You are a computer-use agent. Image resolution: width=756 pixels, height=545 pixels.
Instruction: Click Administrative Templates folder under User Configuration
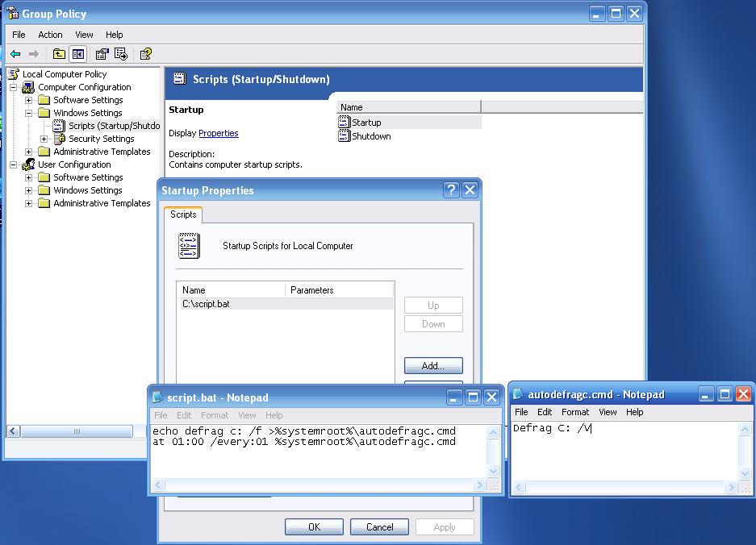pyautogui.click(x=44, y=203)
